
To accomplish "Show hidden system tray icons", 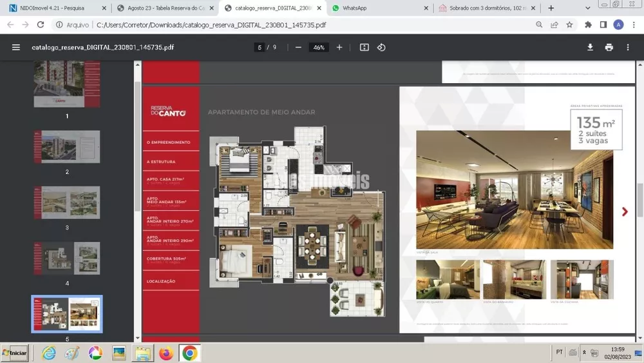I will (584, 352).
